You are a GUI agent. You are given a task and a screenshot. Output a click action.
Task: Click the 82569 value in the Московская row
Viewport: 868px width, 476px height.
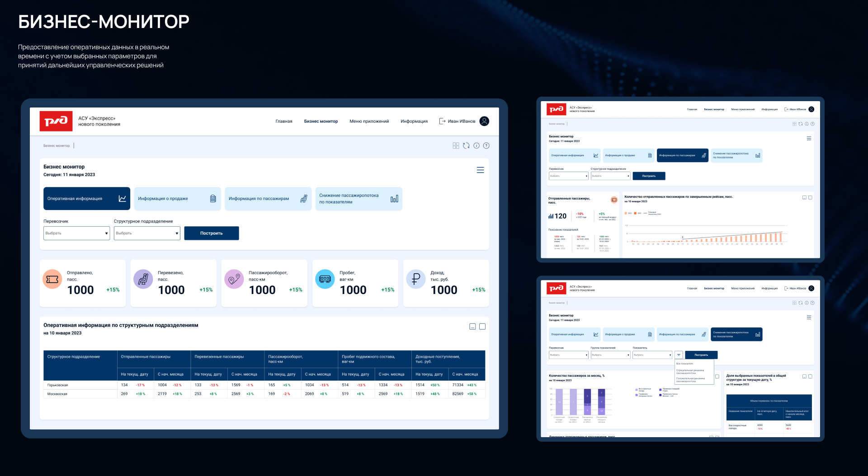click(458, 394)
